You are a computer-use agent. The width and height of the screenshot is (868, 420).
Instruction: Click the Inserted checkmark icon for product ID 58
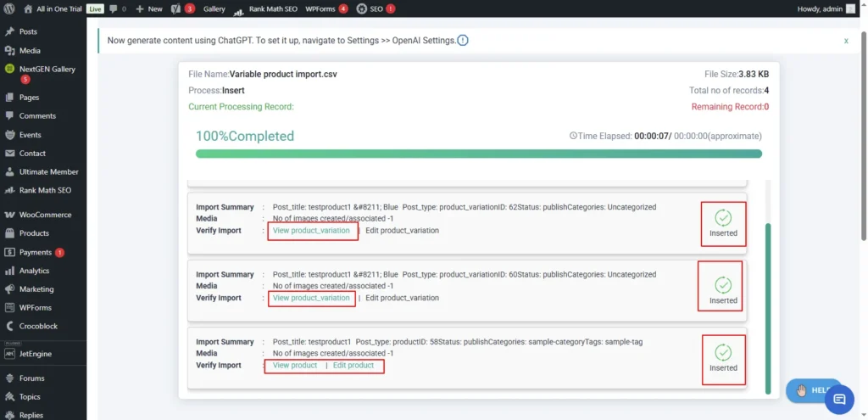coord(723,352)
